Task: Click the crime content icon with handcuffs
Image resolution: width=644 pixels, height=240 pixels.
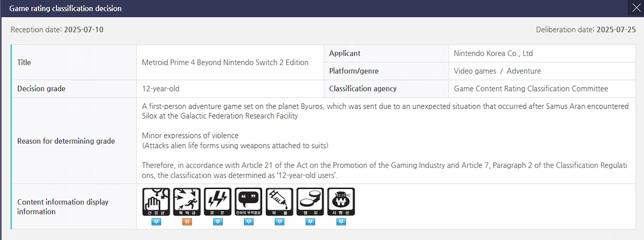Action: tap(310, 202)
